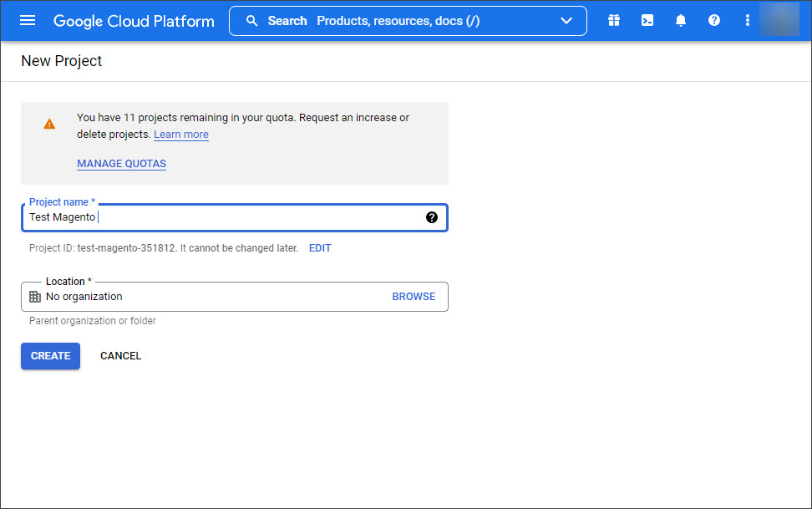The height and width of the screenshot is (509, 812).
Task: Open the user account avatar
Action: [779, 20]
